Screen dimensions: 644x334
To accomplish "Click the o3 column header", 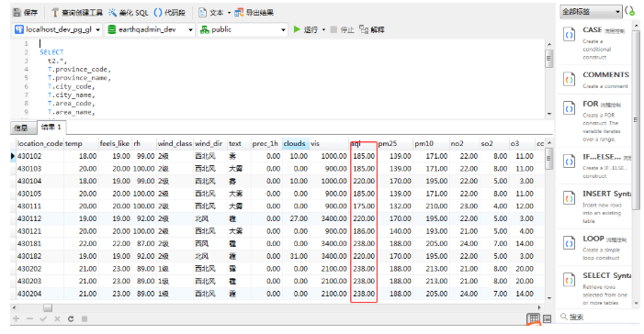I will tap(522, 144).
